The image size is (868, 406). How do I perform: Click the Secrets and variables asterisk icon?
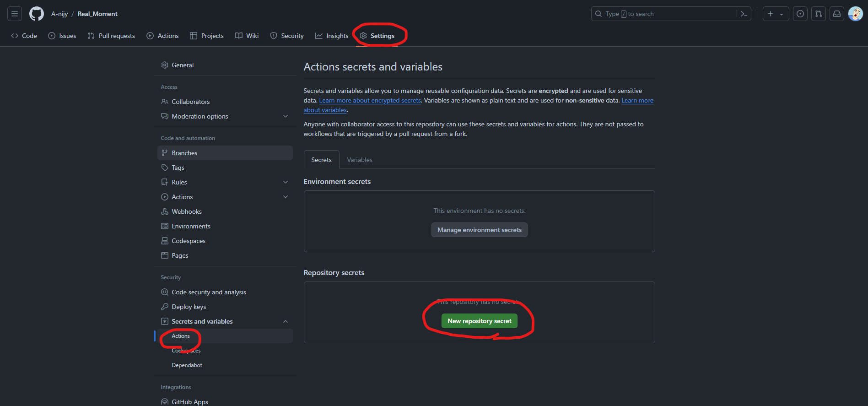pyautogui.click(x=165, y=321)
